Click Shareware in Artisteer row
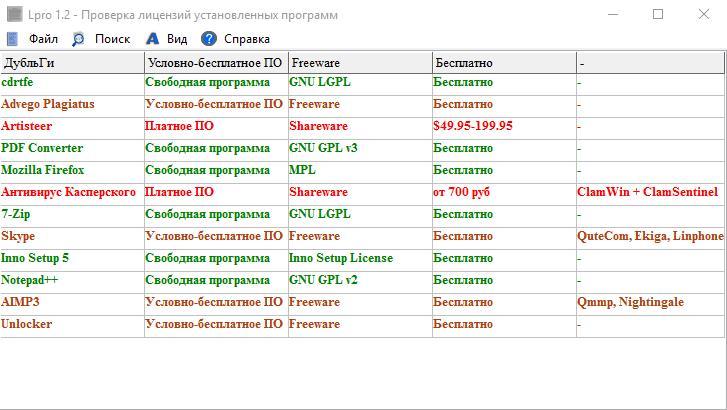This screenshot has width=727, height=410. coord(318,126)
